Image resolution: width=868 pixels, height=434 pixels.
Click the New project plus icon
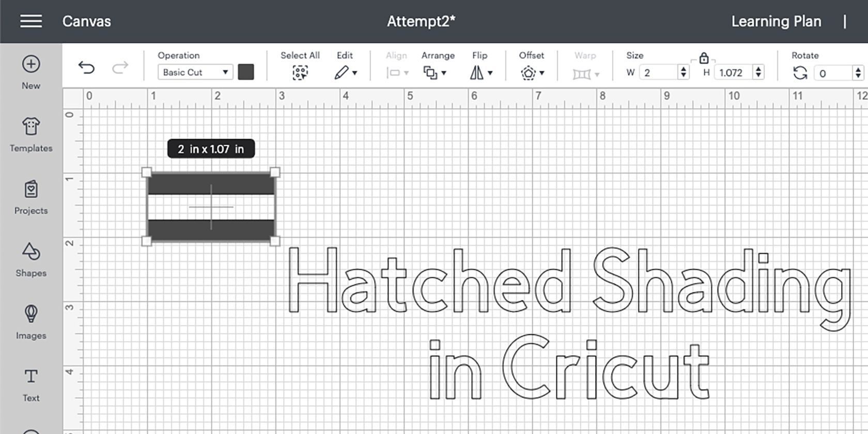(x=31, y=64)
